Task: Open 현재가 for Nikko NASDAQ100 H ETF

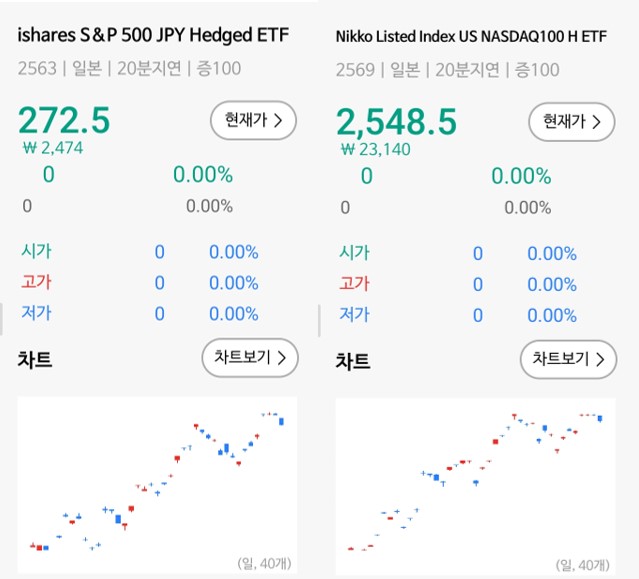Action: 571,122
